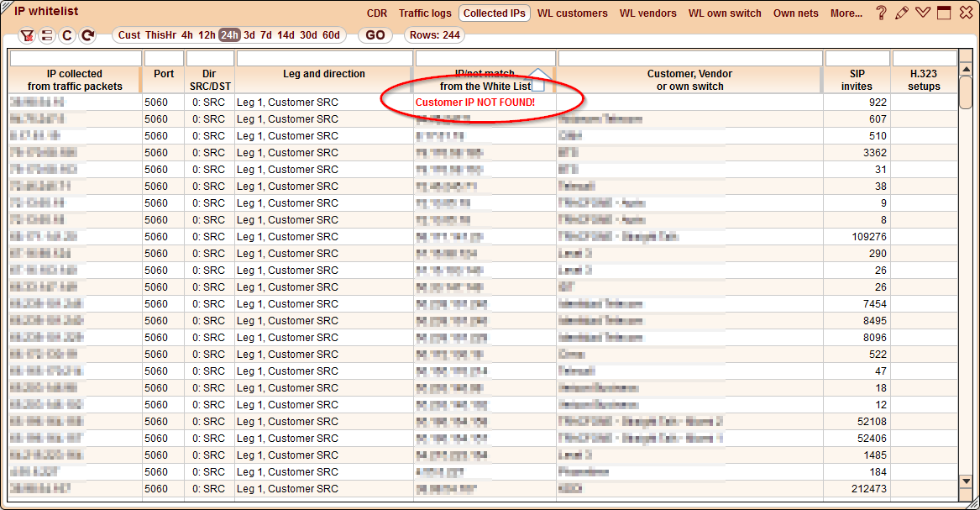The width and height of the screenshot is (980, 510).
Task: Click the C clear icon in the toolbar
Action: [66, 35]
